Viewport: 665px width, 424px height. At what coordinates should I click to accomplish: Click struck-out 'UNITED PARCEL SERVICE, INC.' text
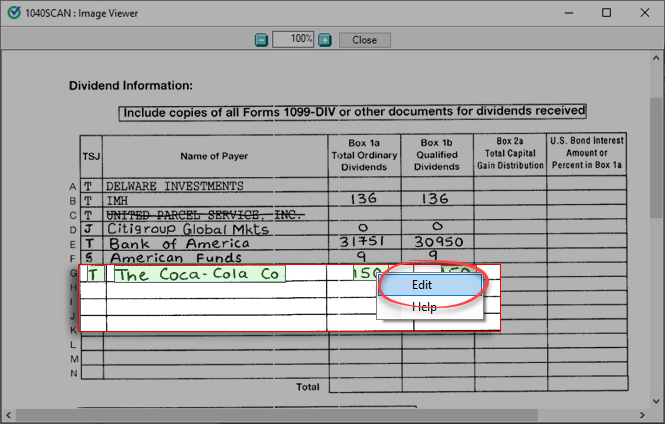(x=205, y=215)
